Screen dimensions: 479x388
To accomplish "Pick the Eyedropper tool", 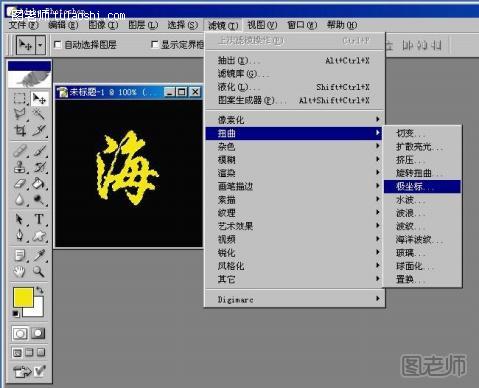I will pyautogui.click(x=39, y=255).
